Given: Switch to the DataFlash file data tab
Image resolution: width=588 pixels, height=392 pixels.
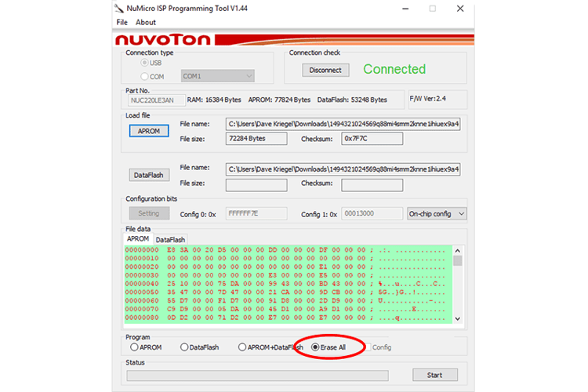Looking at the screenshot, I should click(x=170, y=240).
